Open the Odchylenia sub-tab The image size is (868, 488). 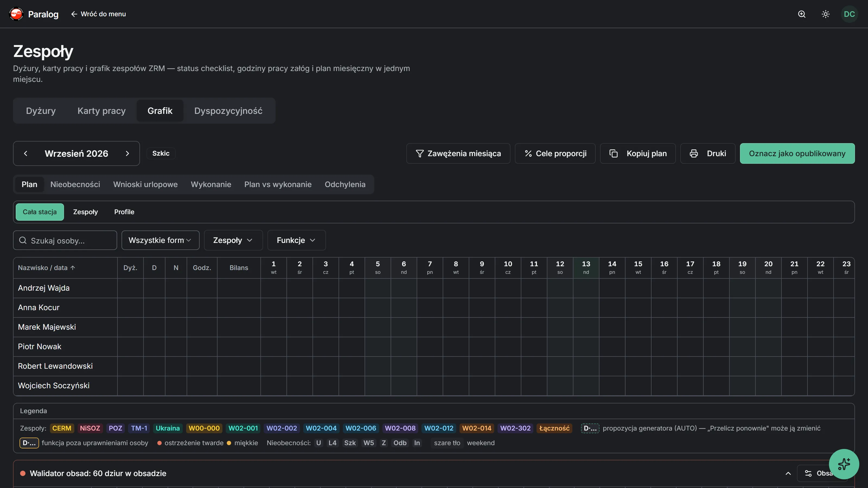[x=345, y=185]
